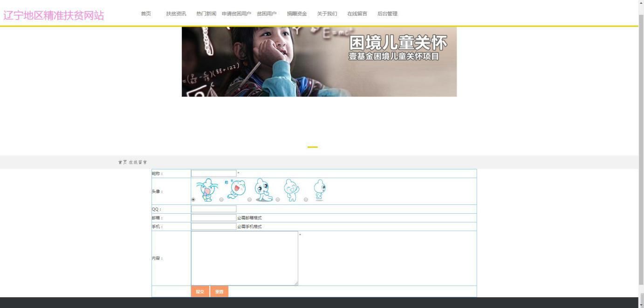Image resolution: width=644 pixels, height=308 pixels.
Task: Open 后台管理 nav link
Action: (387, 14)
